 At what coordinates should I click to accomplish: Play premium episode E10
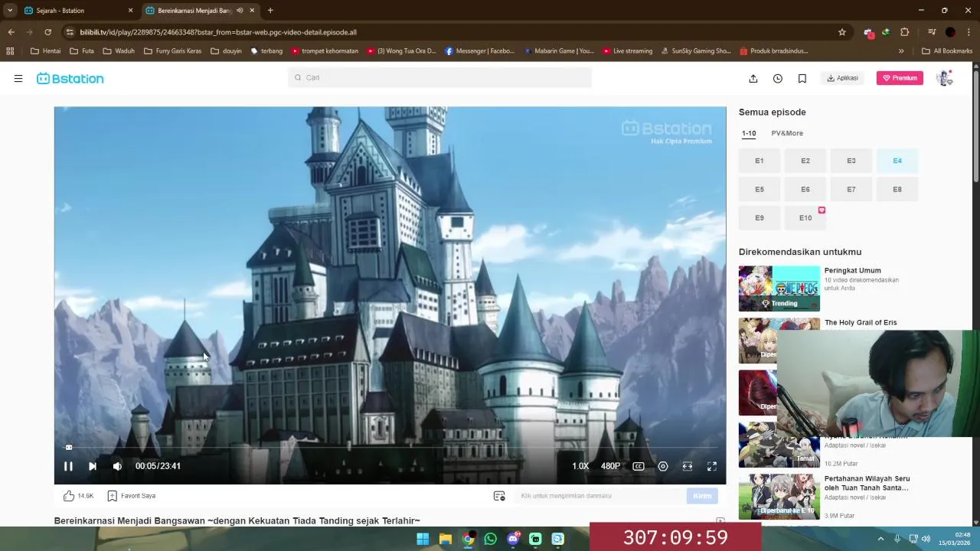point(805,217)
